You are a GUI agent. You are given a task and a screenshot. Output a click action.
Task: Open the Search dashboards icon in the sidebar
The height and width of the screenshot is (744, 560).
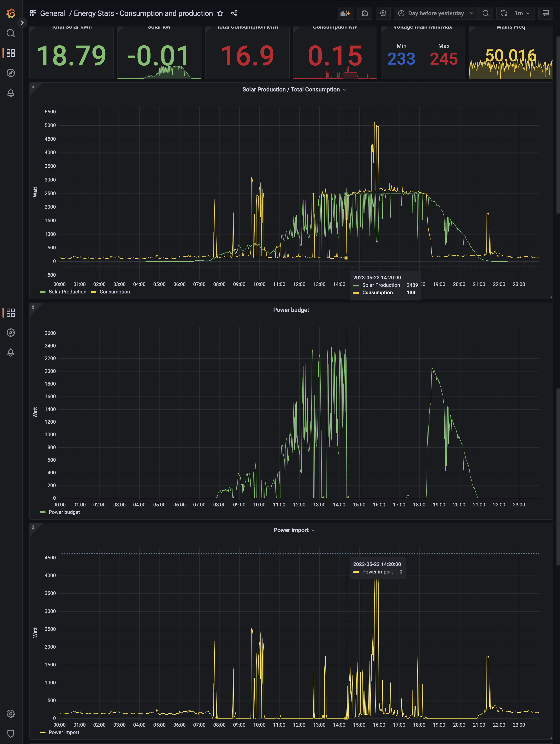11,33
